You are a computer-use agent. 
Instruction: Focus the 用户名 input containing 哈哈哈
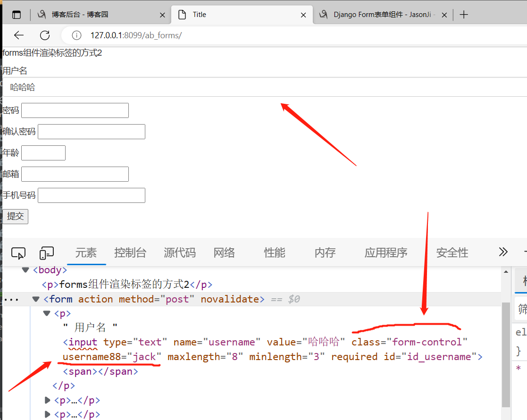click(x=265, y=87)
